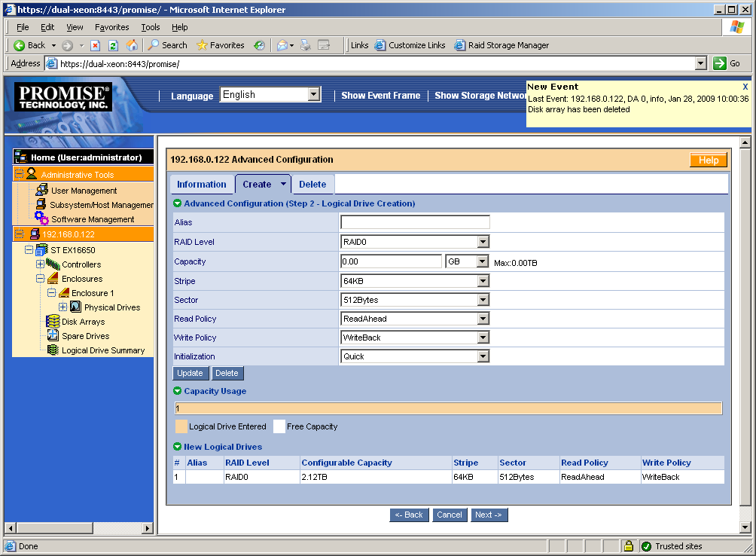Click the Update button
Image resolution: width=756 pixels, height=556 pixels.
pos(191,373)
